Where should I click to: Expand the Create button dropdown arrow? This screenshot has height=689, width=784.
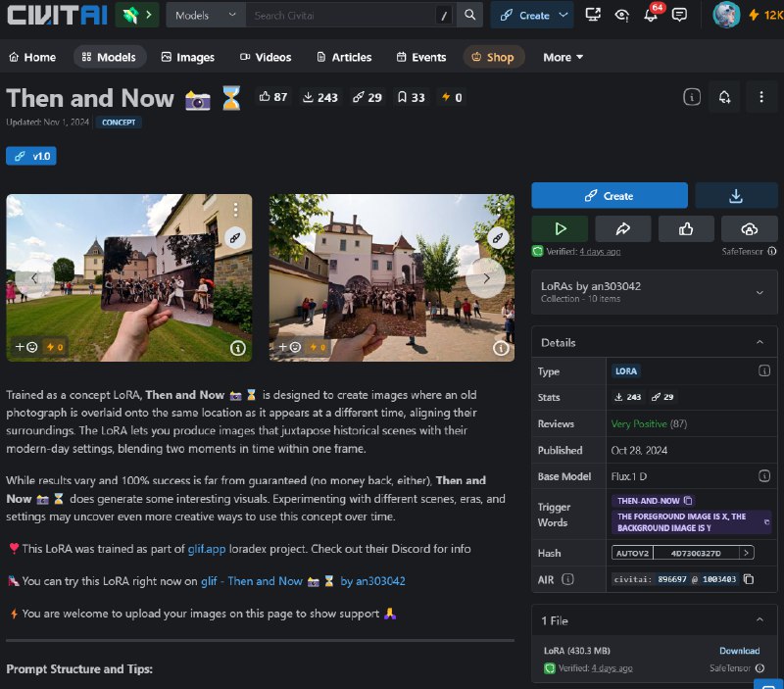563,15
